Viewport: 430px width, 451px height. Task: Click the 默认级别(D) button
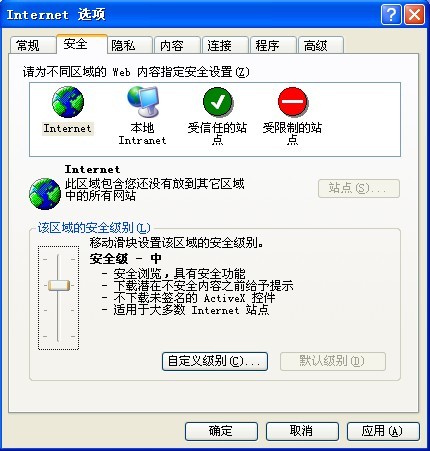333,361
